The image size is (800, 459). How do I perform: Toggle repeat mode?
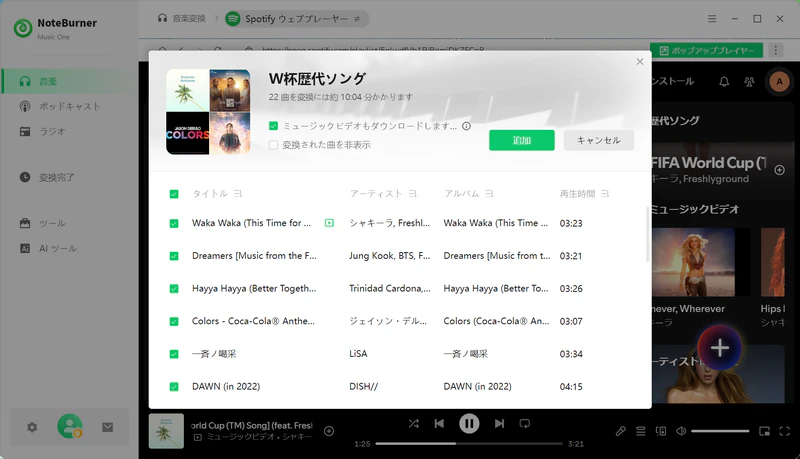(x=524, y=423)
